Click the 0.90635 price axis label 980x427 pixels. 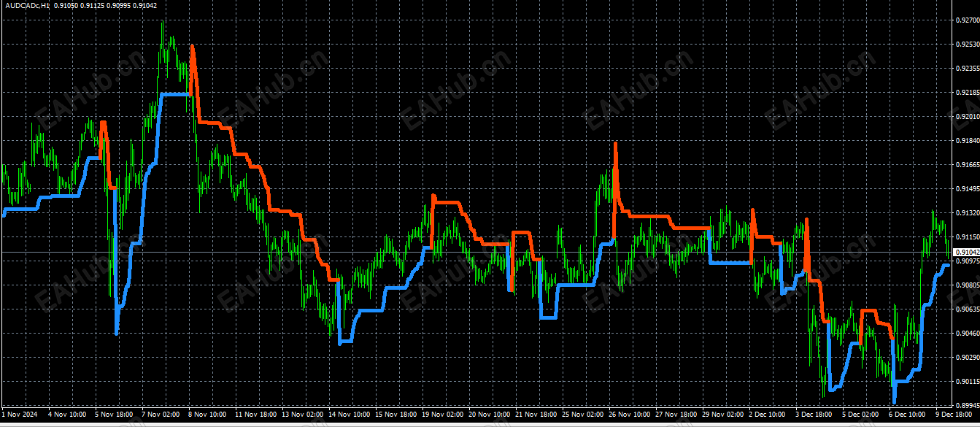coord(967,309)
